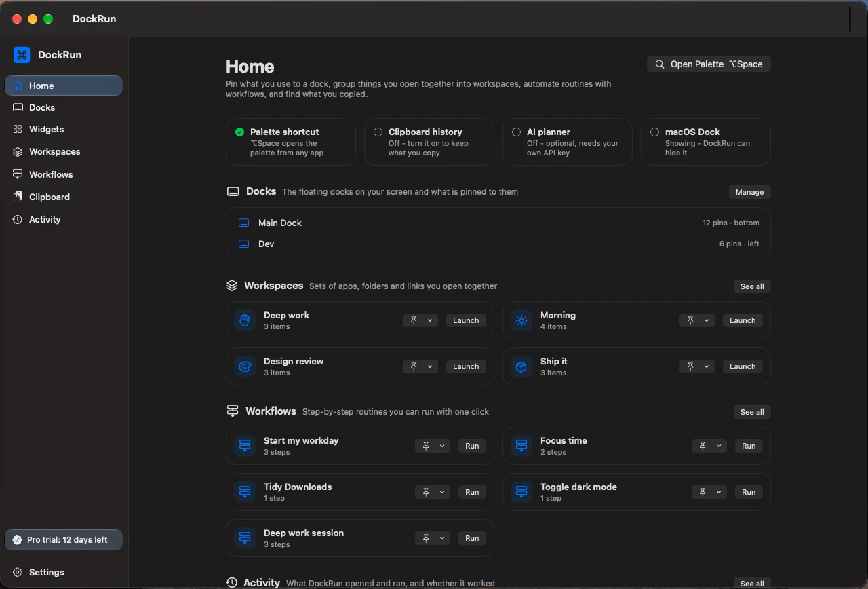Open the pin dropdown for Start my workday
Screen dimensions: 868x589
433,446
